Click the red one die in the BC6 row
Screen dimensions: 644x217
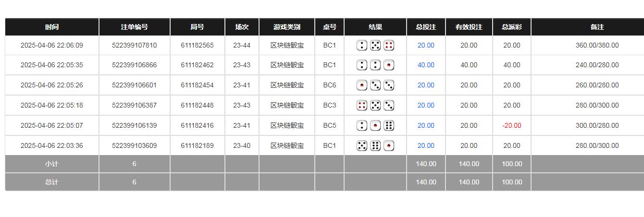point(362,85)
